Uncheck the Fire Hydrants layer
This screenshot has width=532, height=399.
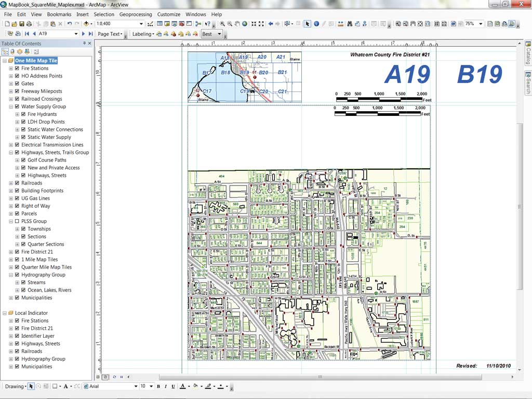pos(23,114)
